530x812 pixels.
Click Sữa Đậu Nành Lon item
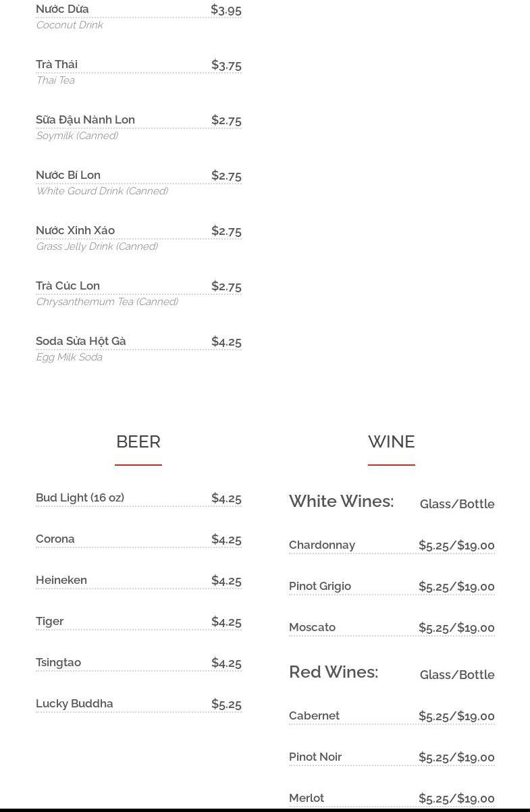(85, 120)
